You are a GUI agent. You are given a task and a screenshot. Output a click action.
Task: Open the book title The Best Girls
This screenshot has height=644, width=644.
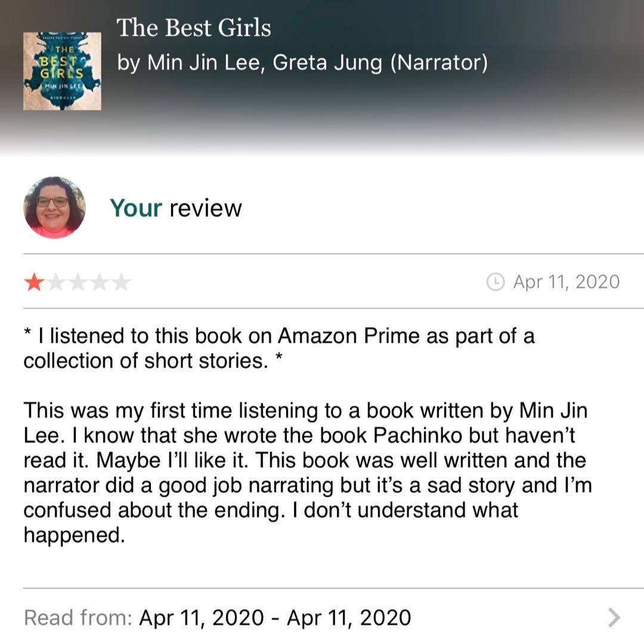coord(193,28)
